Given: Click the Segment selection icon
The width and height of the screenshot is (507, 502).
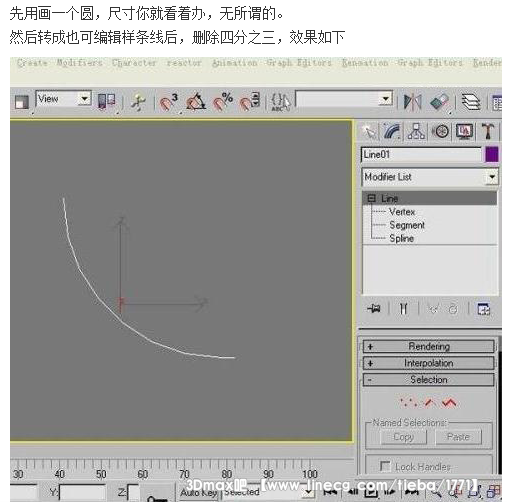Looking at the screenshot, I should (x=430, y=402).
